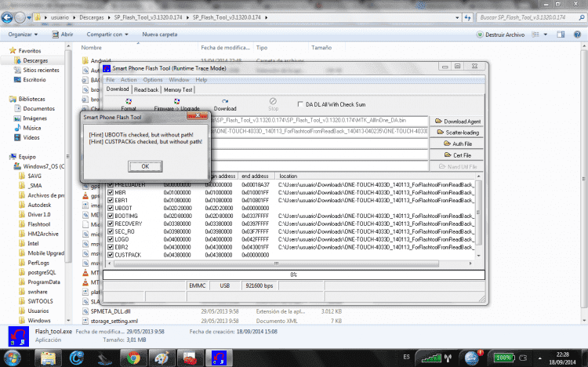The width and height of the screenshot is (588, 367).
Task: Sort files by the Tipo column header
Action: 262,48
